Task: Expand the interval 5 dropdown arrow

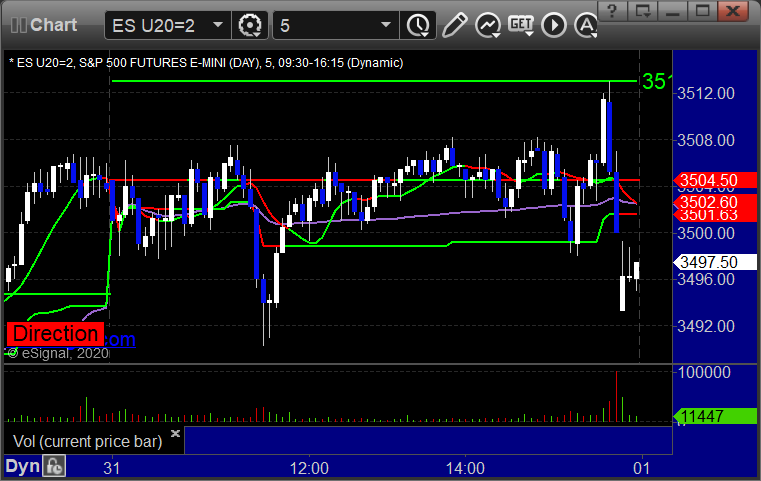Action: 386,25
